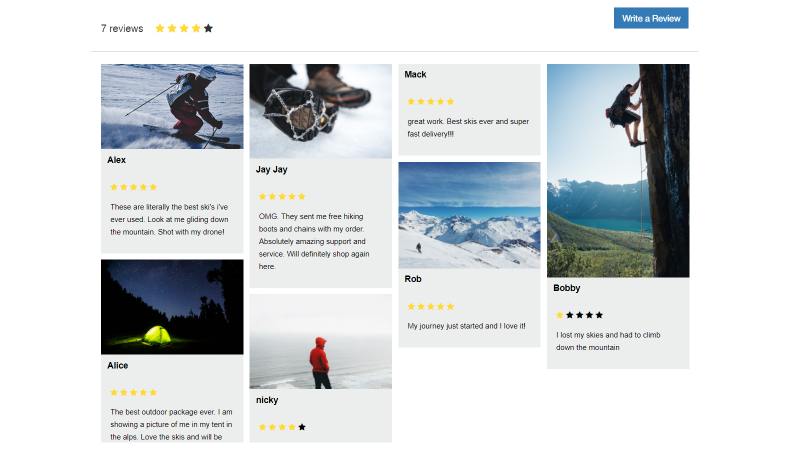Viewport: 800px width, 450px height.
Task: Click Mack's five-star rating
Action: [431, 102]
